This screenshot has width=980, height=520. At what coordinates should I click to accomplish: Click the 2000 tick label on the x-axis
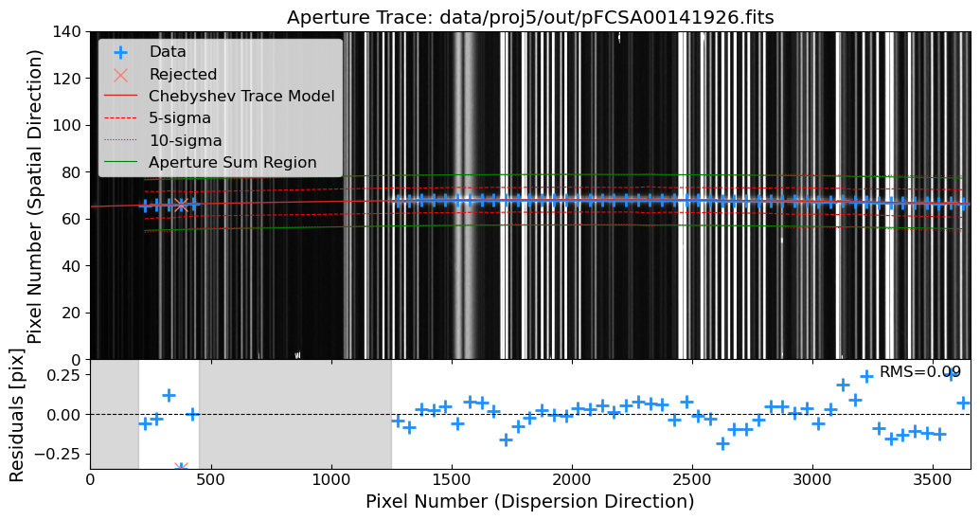click(572, 480)
